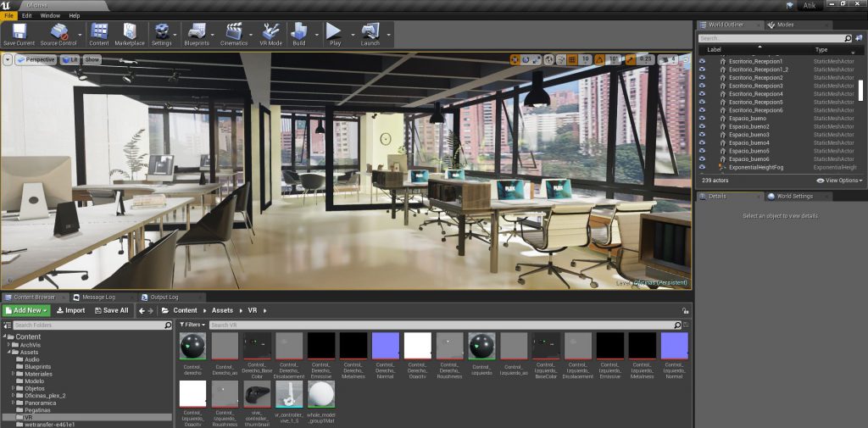This screenshot has width=868, height=428.
Task: Click the World Outliner search magnifier icon
Action: point(848,39)
